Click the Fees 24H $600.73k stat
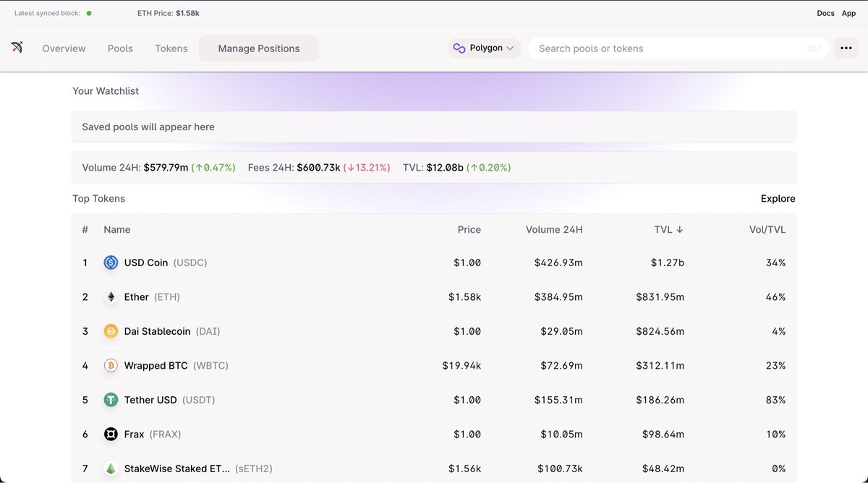Image resolution: width=868 pixels, height=483 pixels. (318, 168)
